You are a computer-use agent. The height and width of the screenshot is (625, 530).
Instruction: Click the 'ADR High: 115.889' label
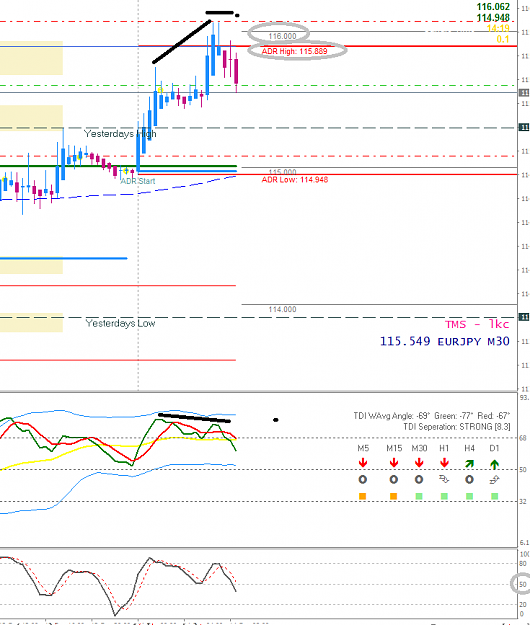[294, 51]
